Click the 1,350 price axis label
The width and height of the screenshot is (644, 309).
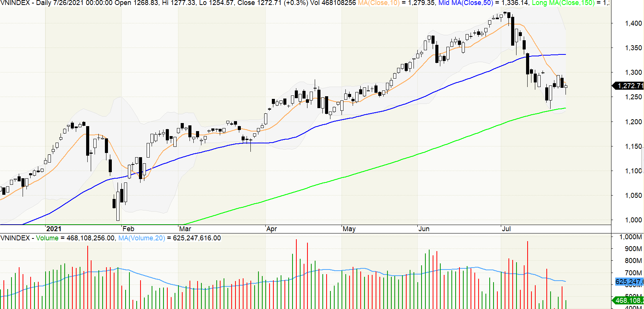(633, 48)
